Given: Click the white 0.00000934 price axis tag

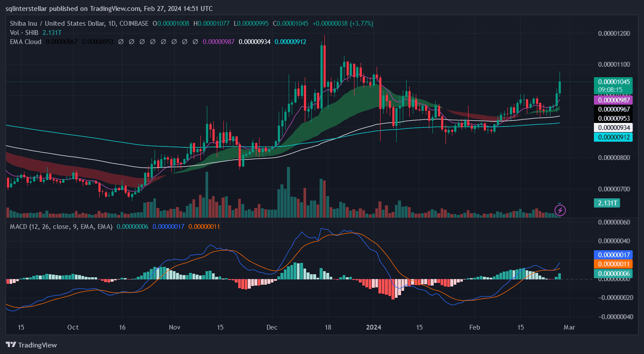Looking at the screenshot, I should (x=614, y=128).
